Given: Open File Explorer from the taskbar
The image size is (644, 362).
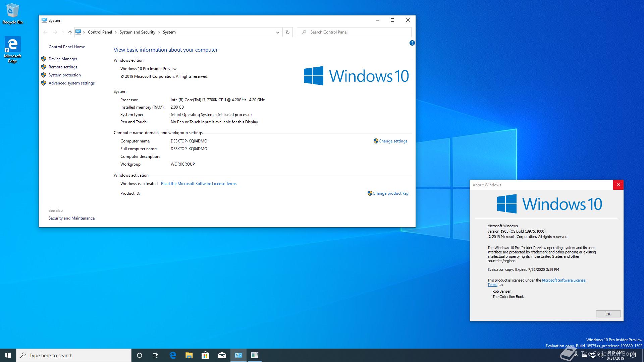Looking at the screenshot, I should (189, 355).
